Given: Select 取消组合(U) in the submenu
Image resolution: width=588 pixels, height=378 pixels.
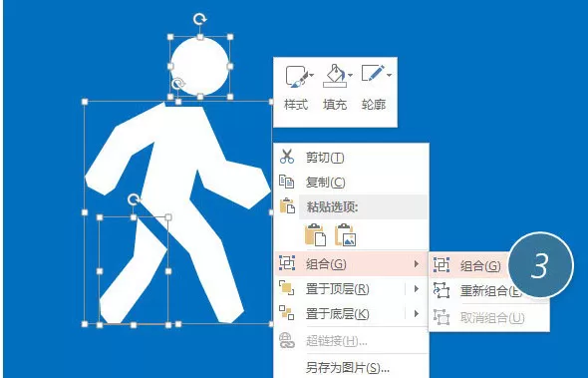Looking at the screenshot, I should click(x=489, y=317).
